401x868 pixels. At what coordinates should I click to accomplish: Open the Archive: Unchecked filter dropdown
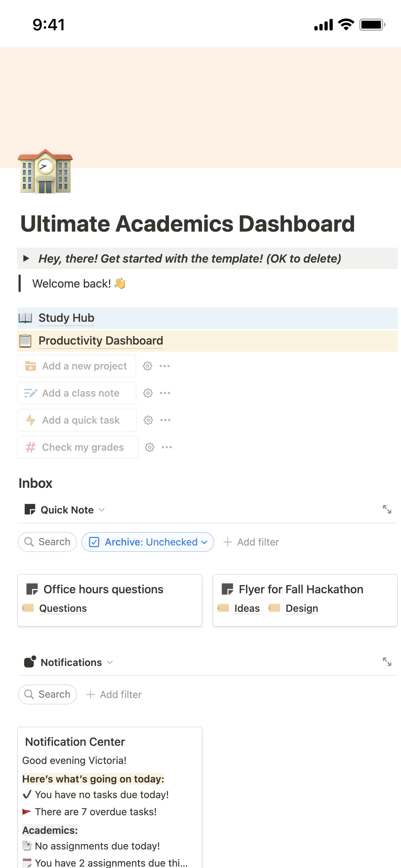[148, 542]
